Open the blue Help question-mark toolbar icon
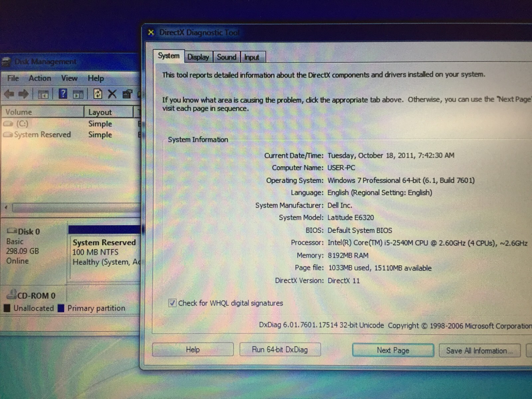532x399 pixels. tap(63, 94)
